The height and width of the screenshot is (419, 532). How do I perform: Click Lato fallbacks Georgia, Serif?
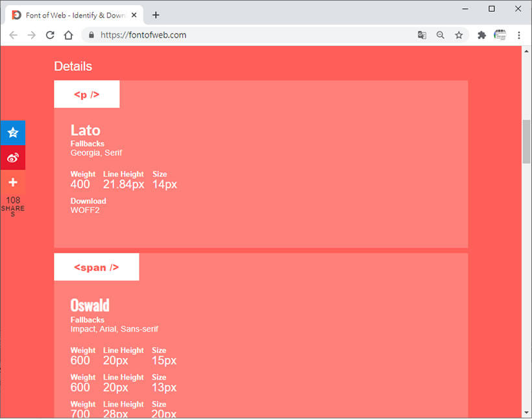click(x=97, y=153)
